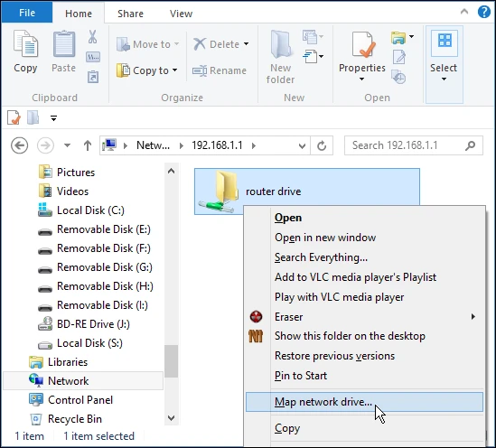Choose Add to VLC media player's Playlist
The height and width of the screenshot is (448, 496).
coord(364,277)
